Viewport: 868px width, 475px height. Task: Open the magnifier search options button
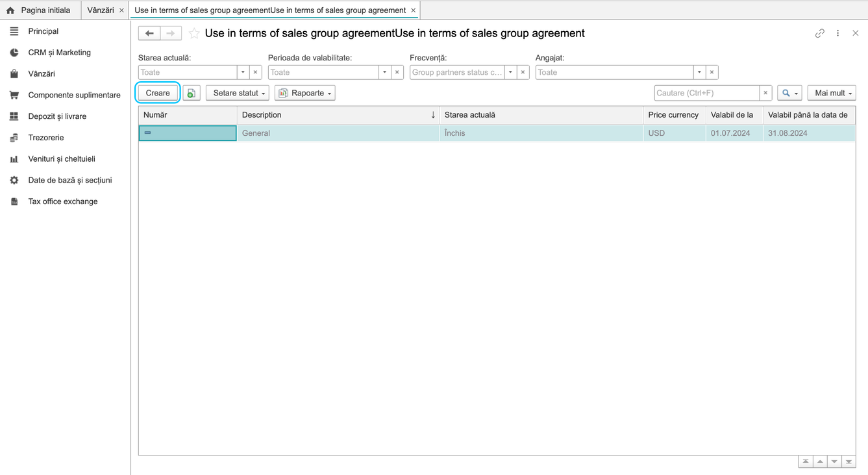(789, 93)
